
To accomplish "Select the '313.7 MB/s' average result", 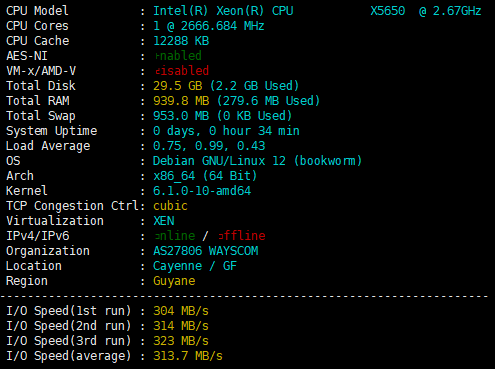I will 188,356.
